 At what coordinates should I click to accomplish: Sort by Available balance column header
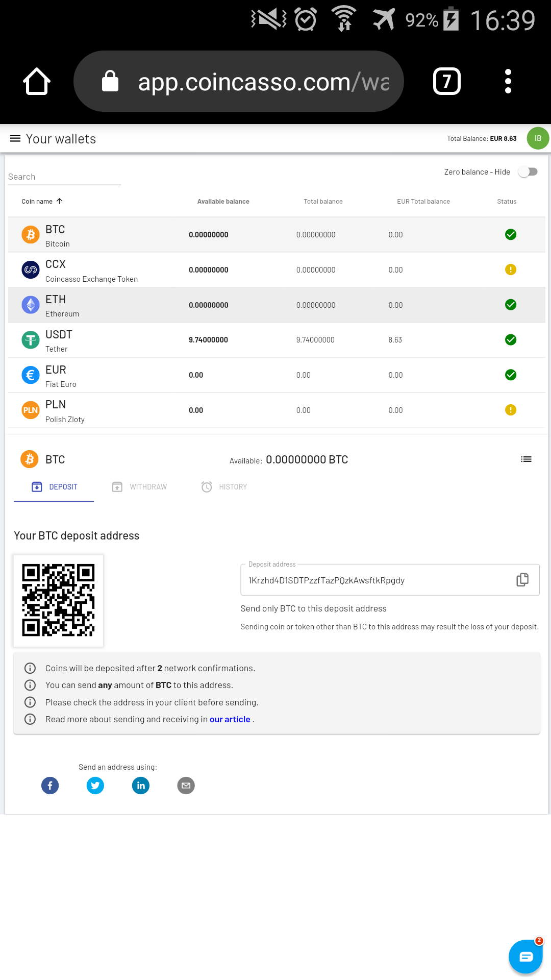223,202
